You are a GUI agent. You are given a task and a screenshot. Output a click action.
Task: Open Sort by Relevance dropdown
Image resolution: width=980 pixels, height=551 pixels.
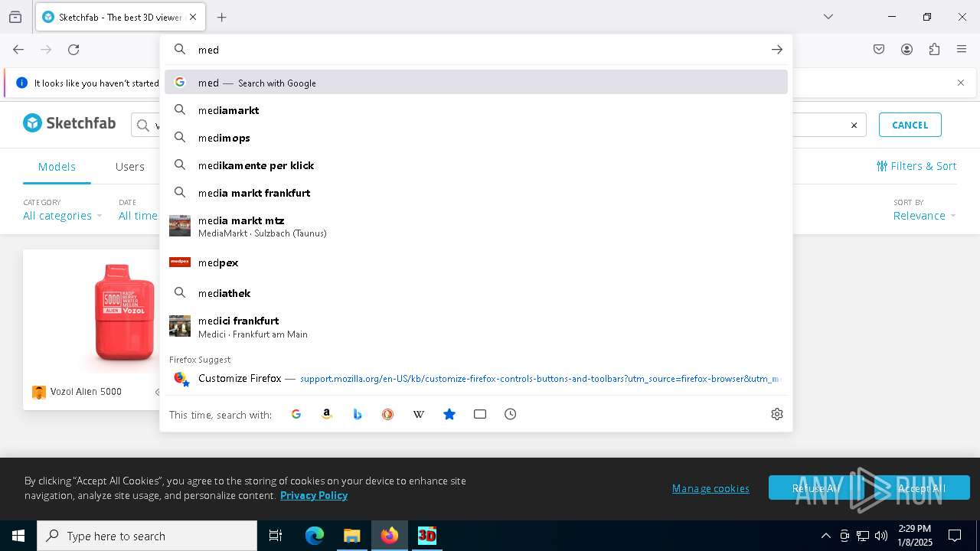924,216
